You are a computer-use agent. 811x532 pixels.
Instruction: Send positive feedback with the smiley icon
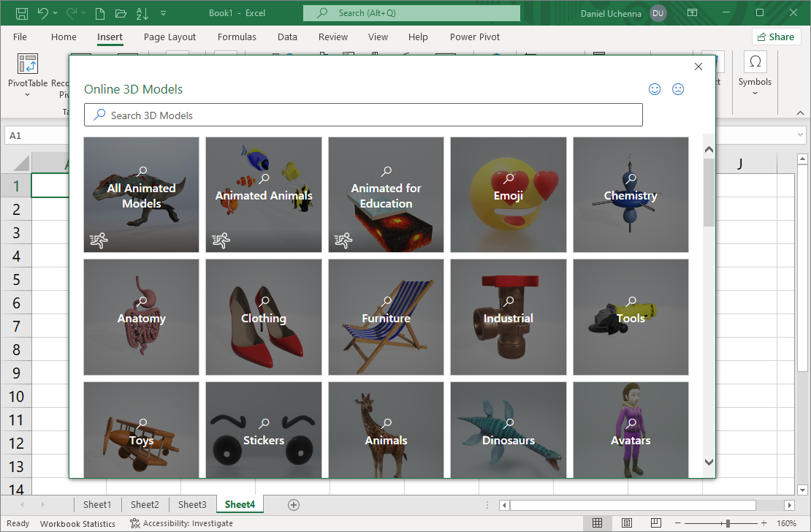(x=655, y=89)
